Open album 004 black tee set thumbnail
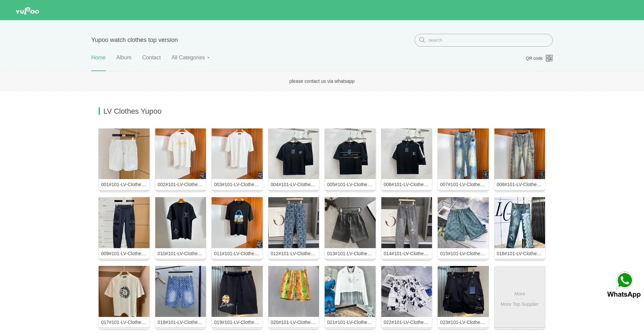Image resolution: width=644 pixels, height=333 pixels. click(x=293, y=154)
